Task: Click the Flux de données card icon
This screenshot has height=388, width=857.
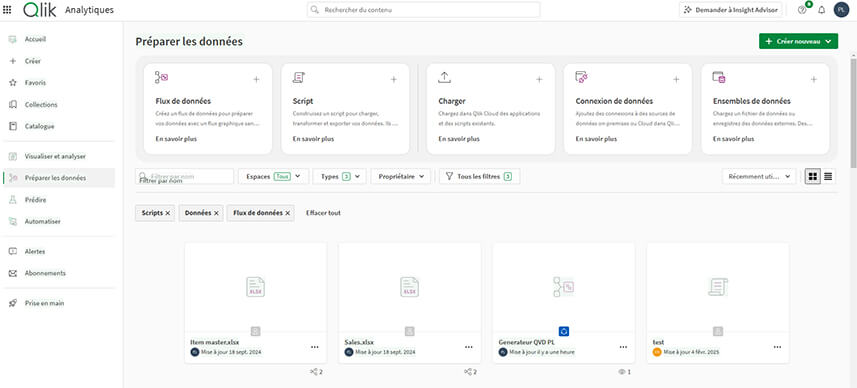Action: point(161,78)
